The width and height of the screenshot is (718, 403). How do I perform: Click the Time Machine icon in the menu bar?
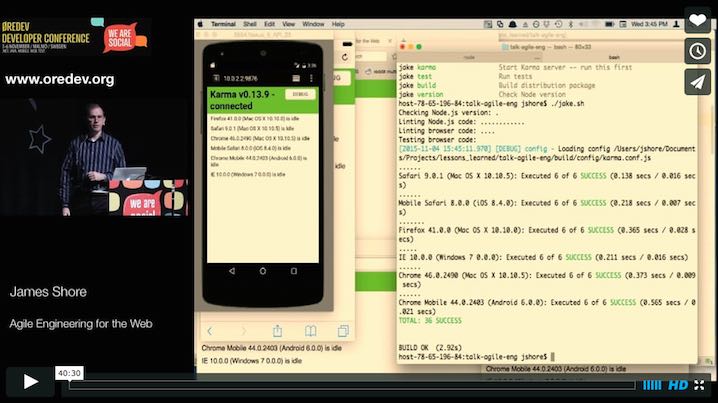click(x=558, y=24)
